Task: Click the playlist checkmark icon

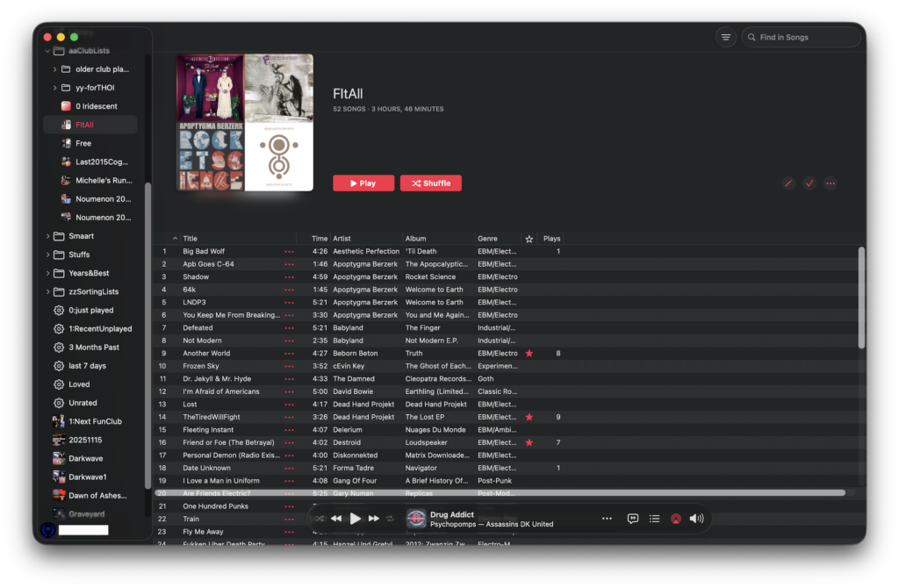Action: tap(809, 183)
